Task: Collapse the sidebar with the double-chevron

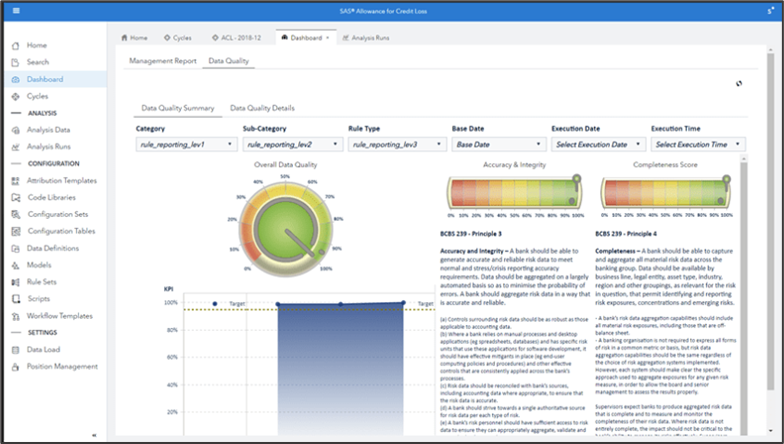Action: 93,435
